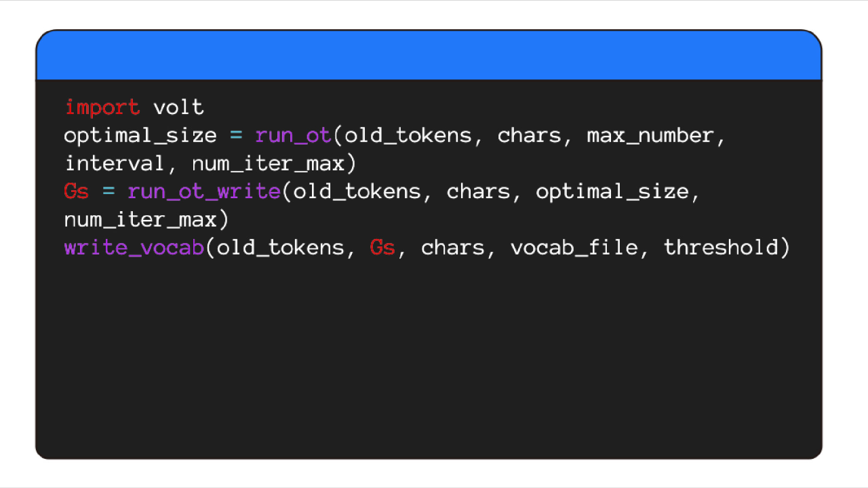Click the "write_vocab" function name

click(x=134, y=247)
